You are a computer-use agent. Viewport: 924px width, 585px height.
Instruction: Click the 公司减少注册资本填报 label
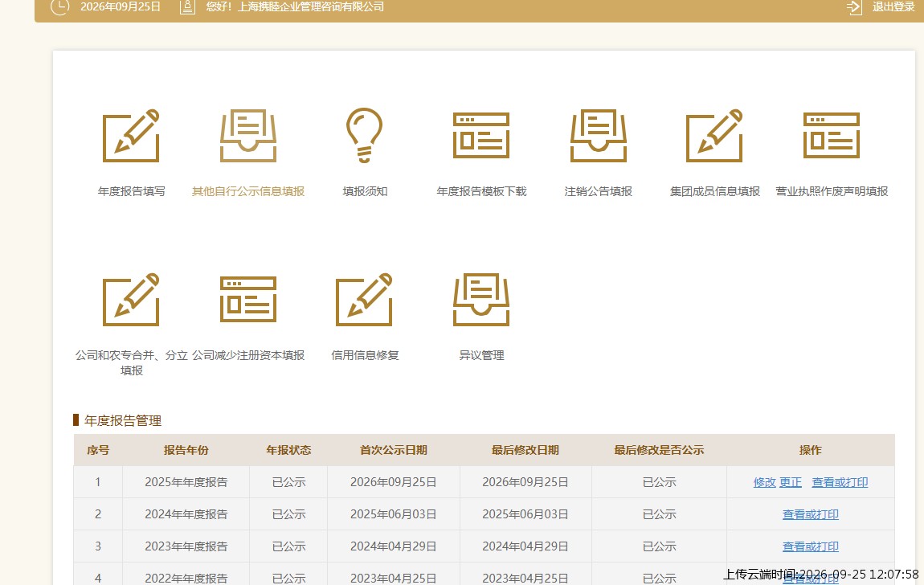[x=248, y=355]
